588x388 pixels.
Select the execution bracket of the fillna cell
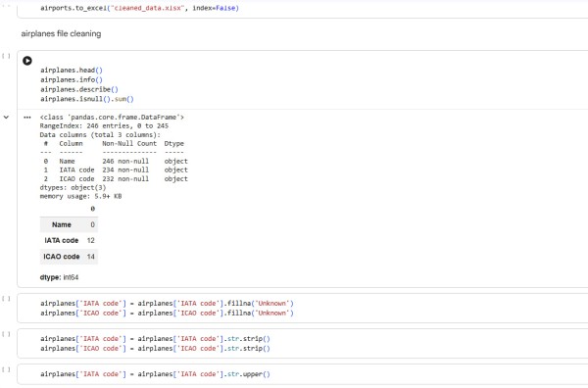pyautogui.click(x=6, y=299)
